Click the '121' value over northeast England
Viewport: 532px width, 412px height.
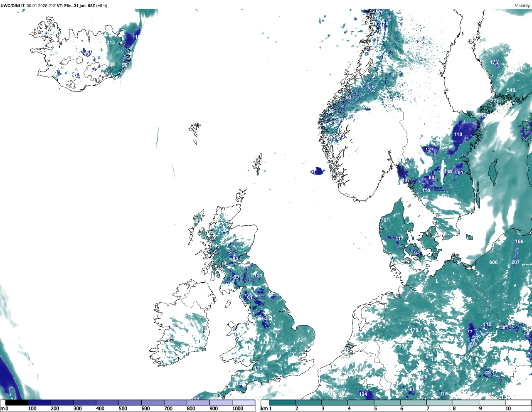[x=259, y=276]
